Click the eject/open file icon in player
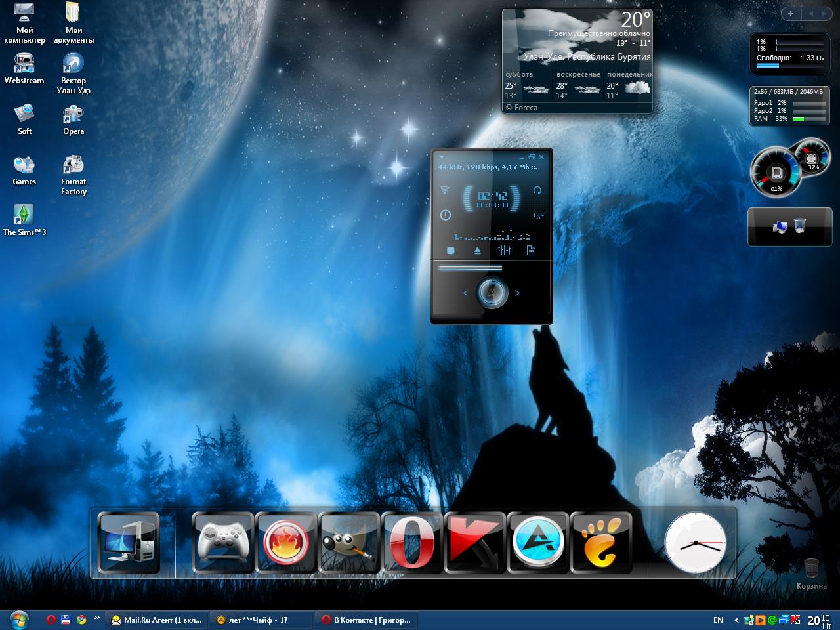Image resolution: width=840 pixels, height=630 pixels. click(x=477, y=250)
